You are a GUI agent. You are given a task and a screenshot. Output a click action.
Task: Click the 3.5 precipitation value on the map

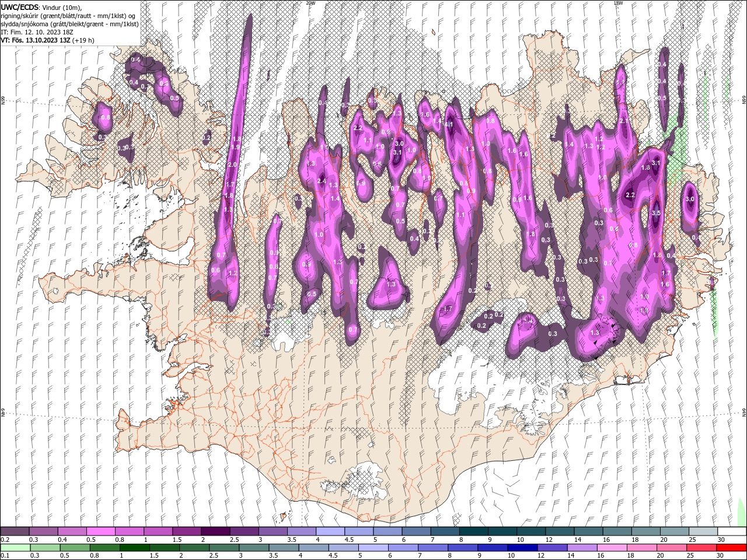click(655, 213)
